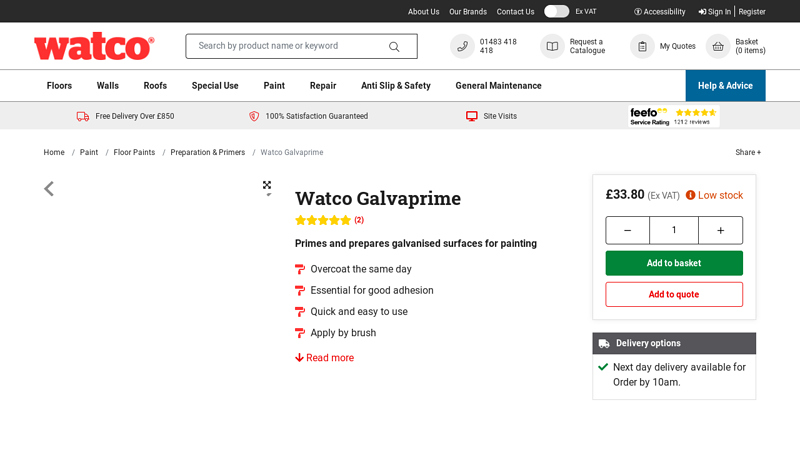800x450 pixels.
Task: Toggle the Ex VAT switch
Action: 556,12
